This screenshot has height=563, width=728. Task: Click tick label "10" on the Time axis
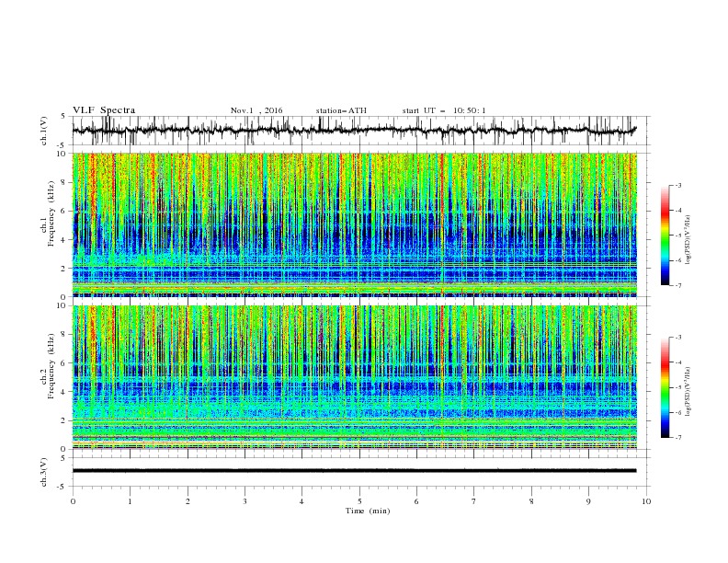tap(646, 501)
